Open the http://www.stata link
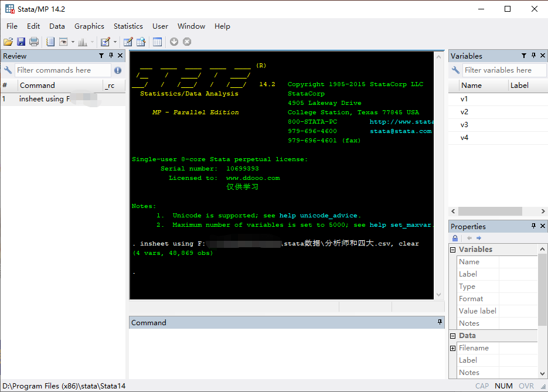Screen dimensions: 548x392 point(401,121)
